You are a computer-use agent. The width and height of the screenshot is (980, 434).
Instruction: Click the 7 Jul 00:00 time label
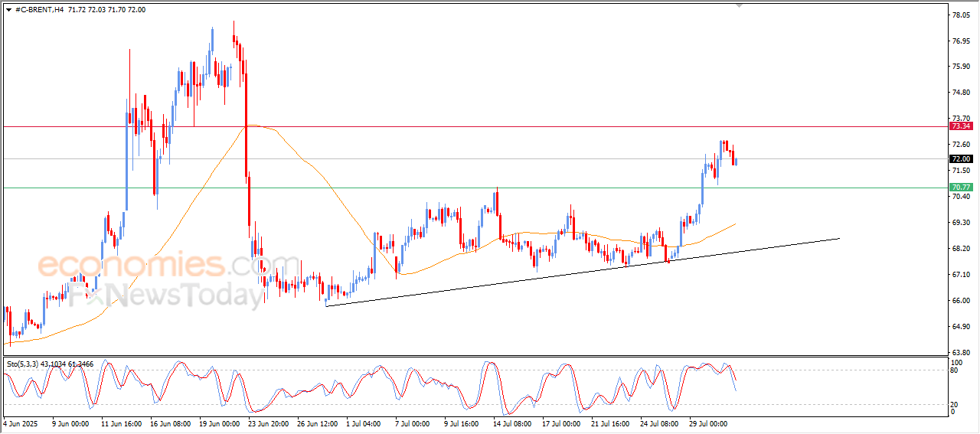tap(413, 423)
